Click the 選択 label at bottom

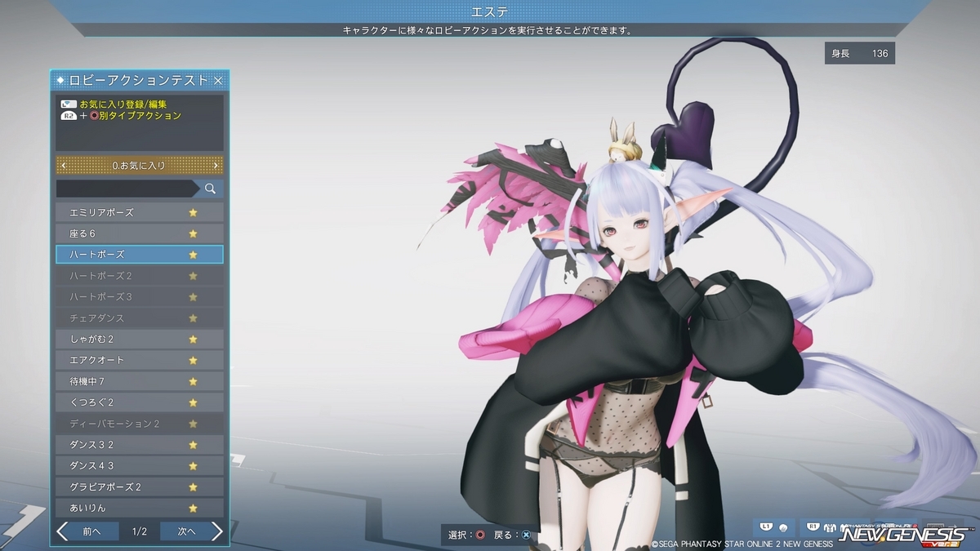(459, 535)
